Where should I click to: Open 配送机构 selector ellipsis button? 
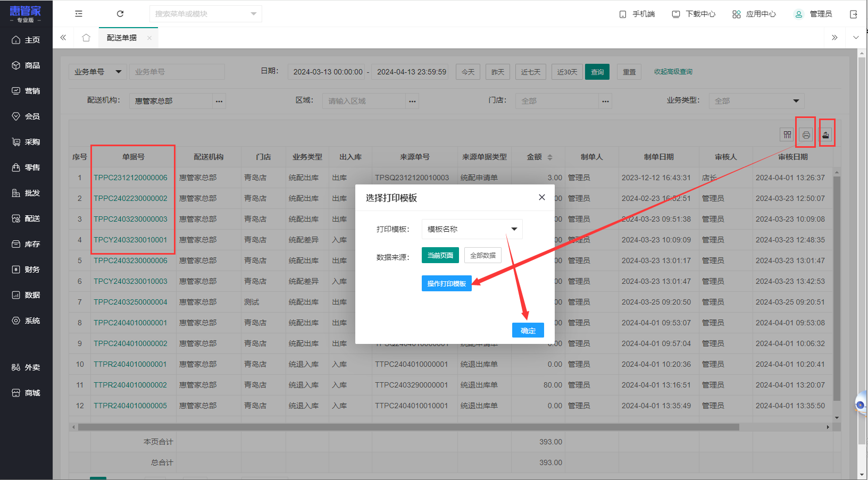(219, 101)
